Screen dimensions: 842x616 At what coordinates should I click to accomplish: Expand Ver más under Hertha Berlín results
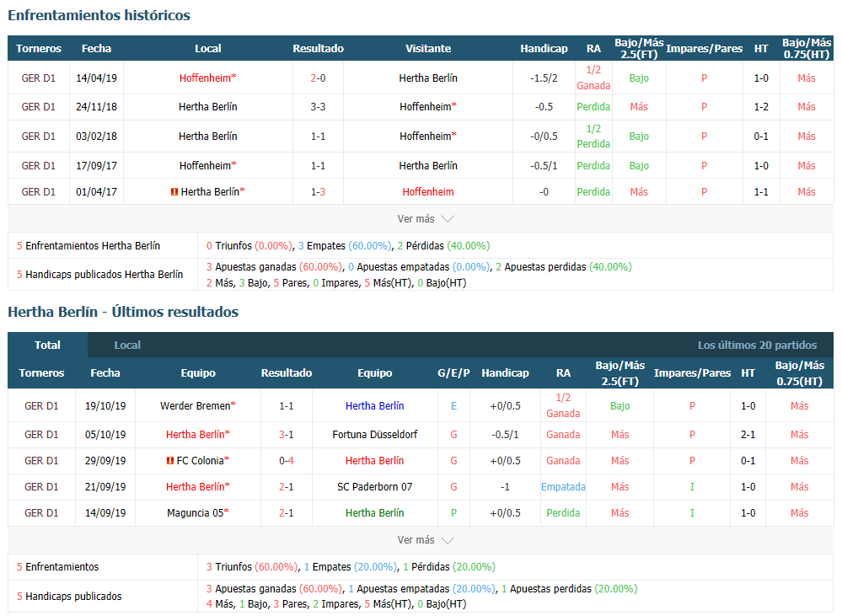tap(426, 540)
